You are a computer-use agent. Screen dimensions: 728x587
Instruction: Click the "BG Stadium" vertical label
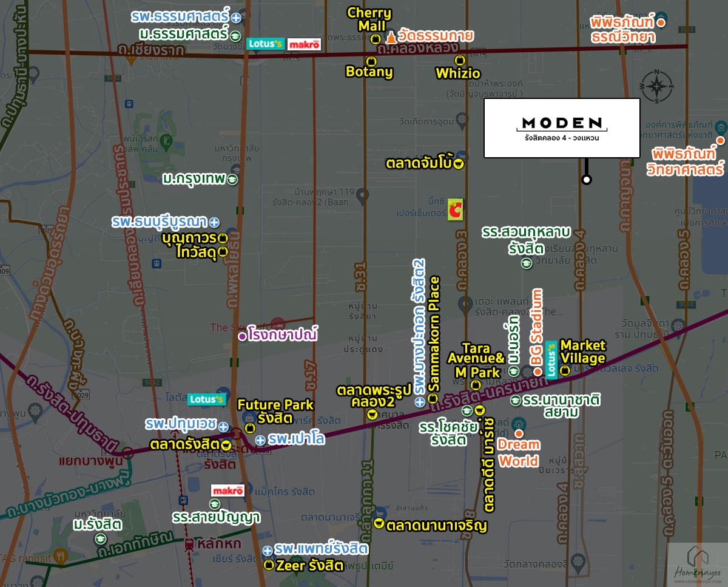tap(537, 327)
